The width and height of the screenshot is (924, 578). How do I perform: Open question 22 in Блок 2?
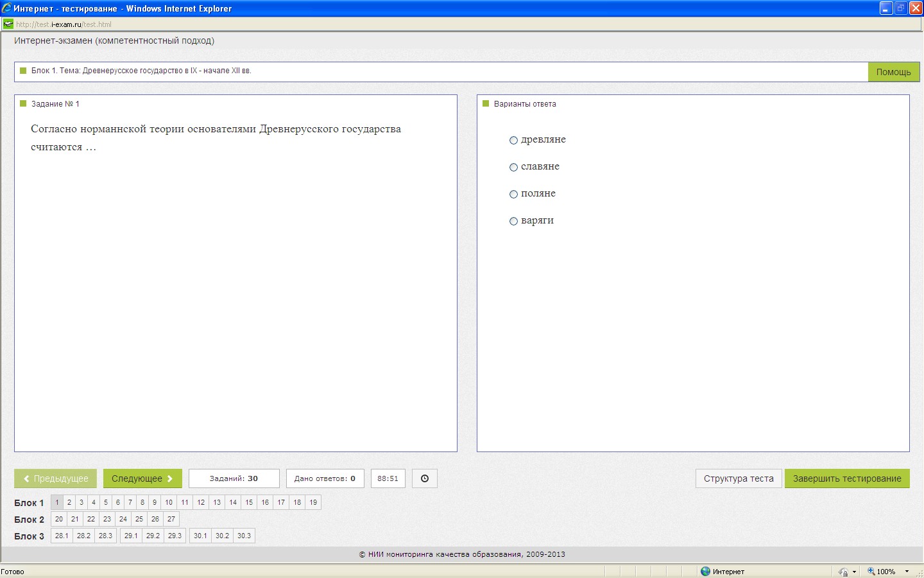pos(91,519)
